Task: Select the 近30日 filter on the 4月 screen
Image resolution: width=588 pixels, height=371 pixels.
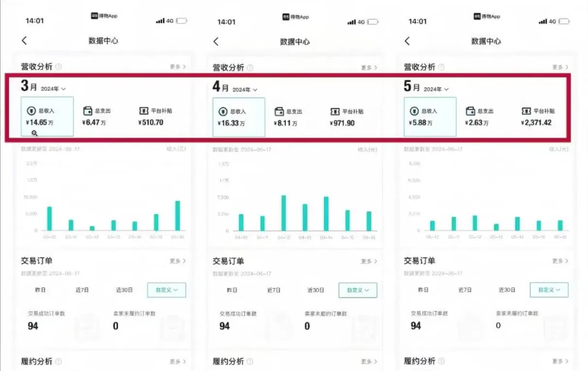Action: pyautogui.click(x=316, y=290)
